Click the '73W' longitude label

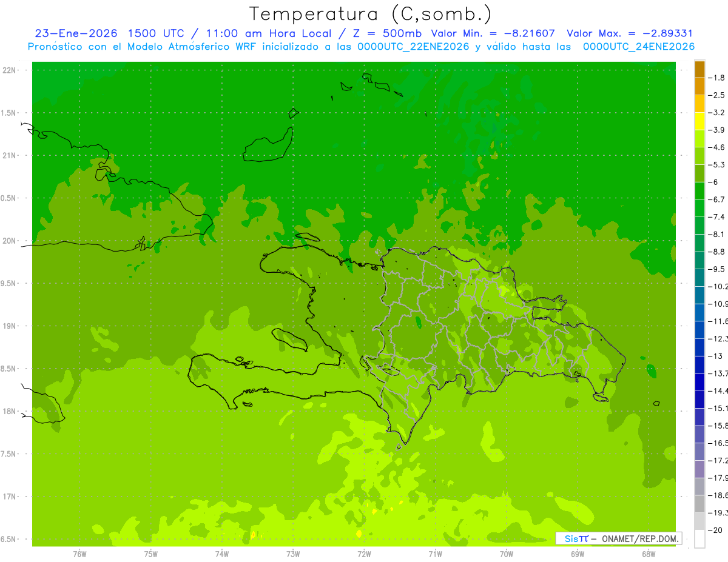(293, 554)
